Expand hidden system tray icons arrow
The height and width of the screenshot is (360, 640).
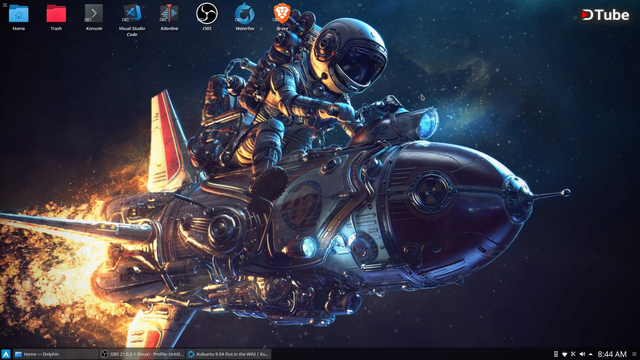[x=591, y=354]
